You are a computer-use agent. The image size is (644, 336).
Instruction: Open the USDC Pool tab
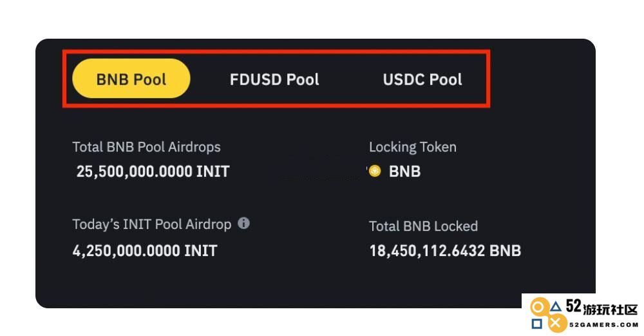(422, 79)
